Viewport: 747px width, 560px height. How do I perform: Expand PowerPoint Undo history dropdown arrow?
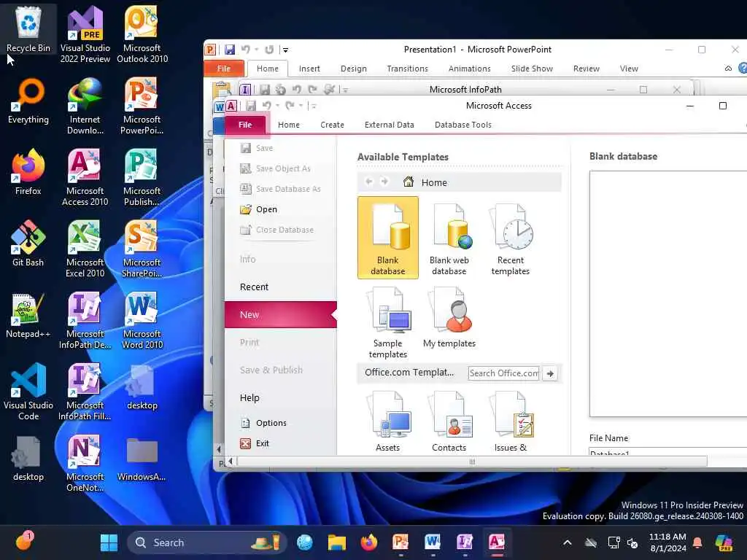256,50
